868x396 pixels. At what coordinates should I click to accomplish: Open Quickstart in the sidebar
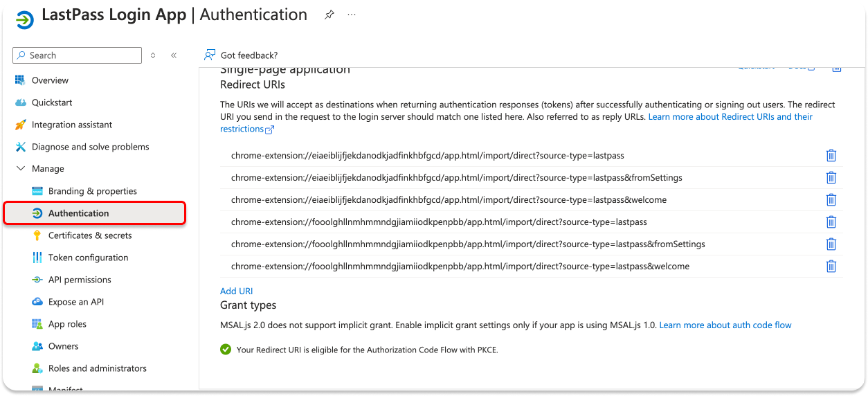click(52, 102)
